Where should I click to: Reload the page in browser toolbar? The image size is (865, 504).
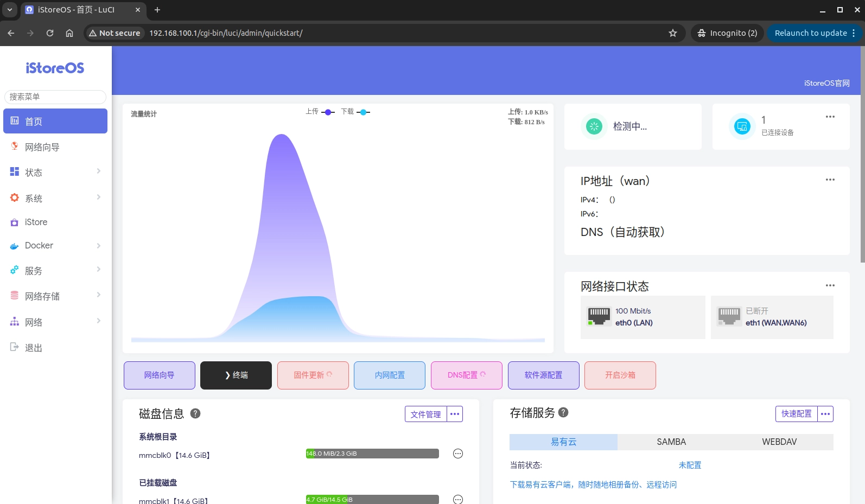click(x=50, y=33)
